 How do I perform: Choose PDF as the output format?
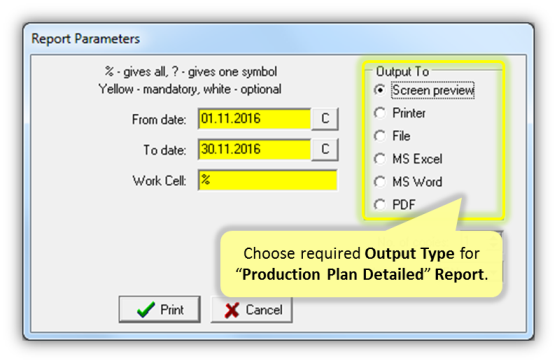pos(380,205)
